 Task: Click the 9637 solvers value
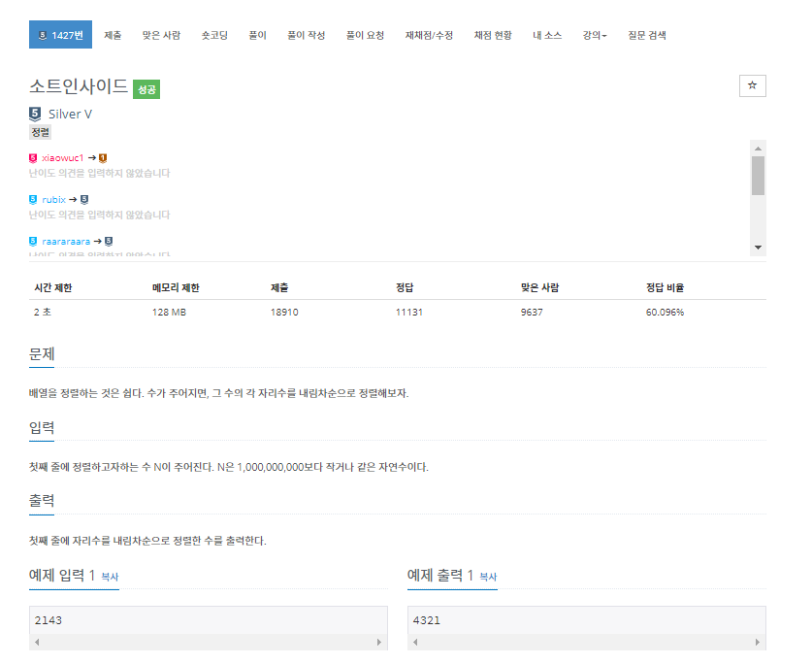(532, 312)
